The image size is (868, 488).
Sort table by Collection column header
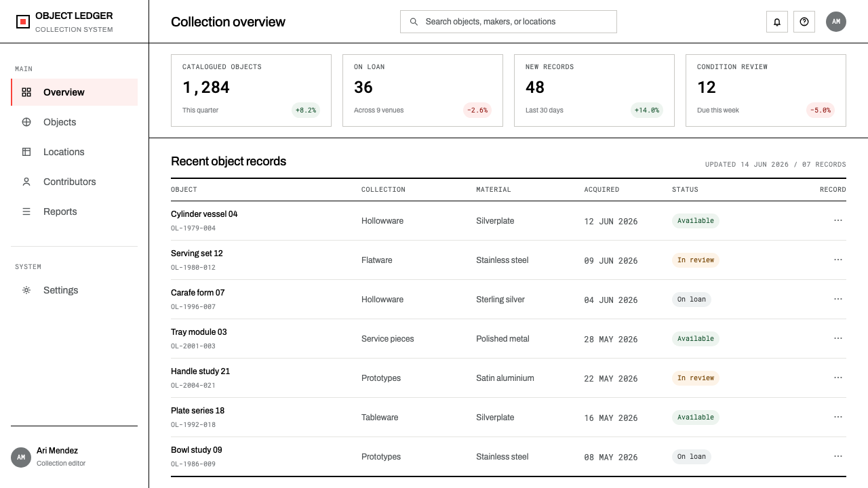click(383, 190)
